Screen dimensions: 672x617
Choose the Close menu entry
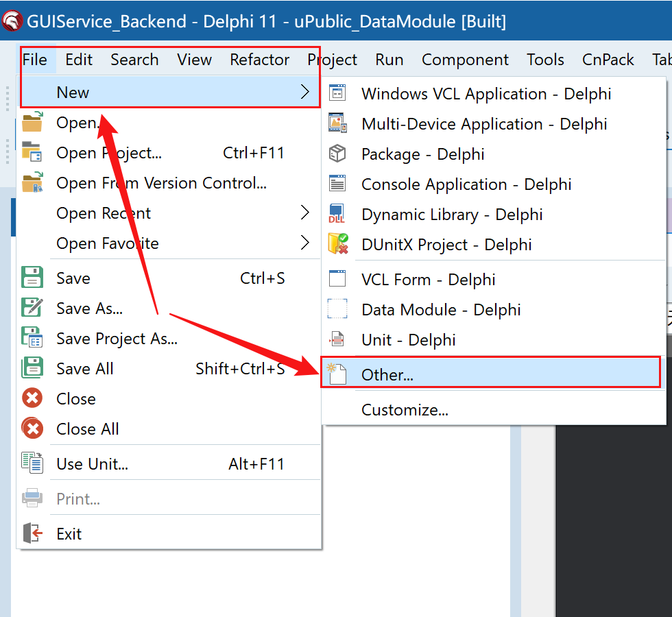pos(170,398)
